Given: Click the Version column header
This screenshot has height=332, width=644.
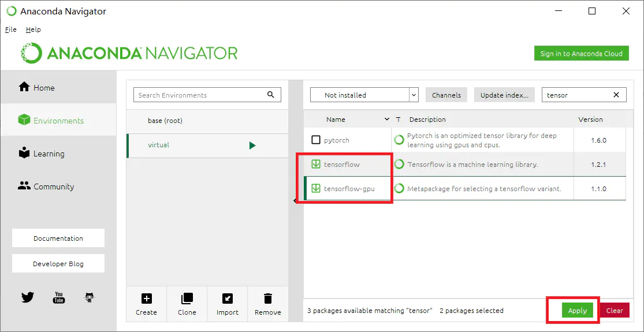Looking at the screenshot, I should point(591,120).
